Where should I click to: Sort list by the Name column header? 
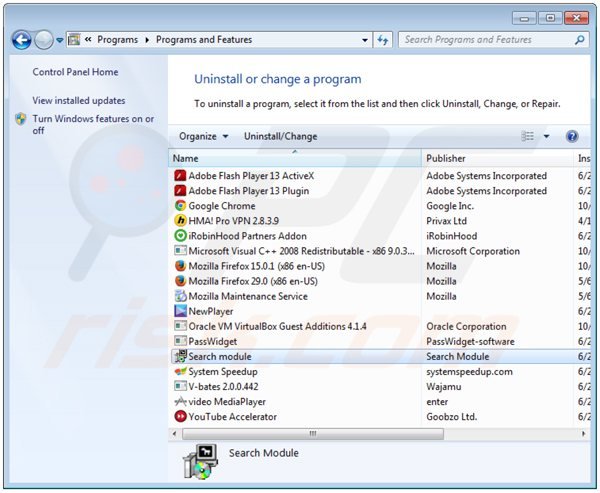[295, 158]
